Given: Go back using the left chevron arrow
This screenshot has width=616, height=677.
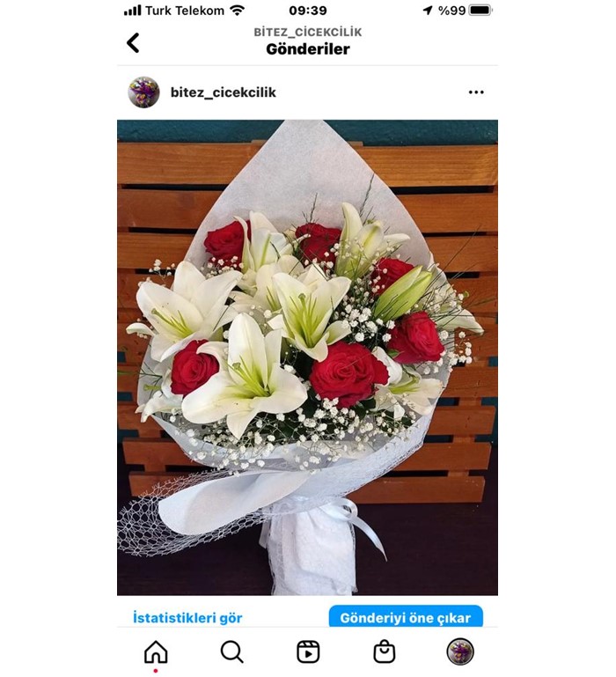Looking at the screenshot, I should point(133,43).
